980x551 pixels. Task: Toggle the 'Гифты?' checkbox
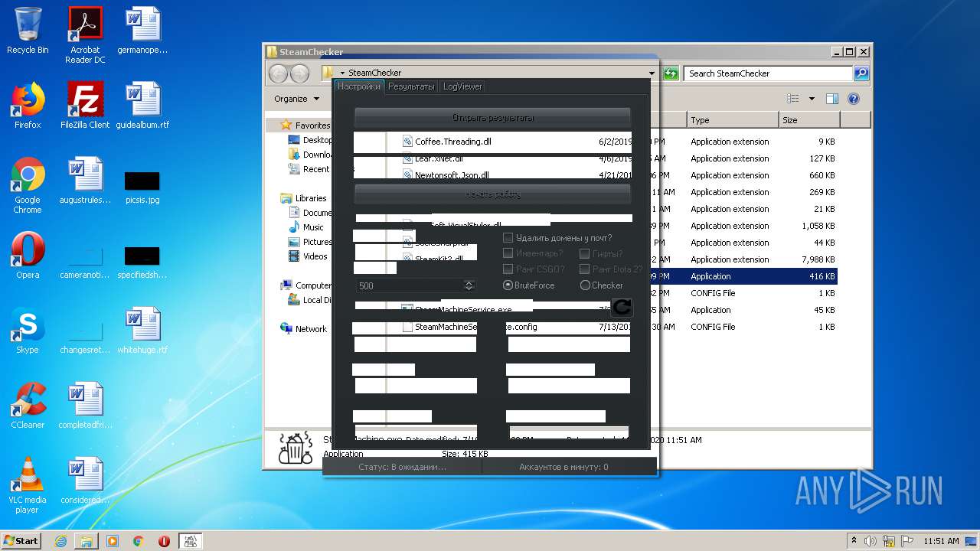584,253
